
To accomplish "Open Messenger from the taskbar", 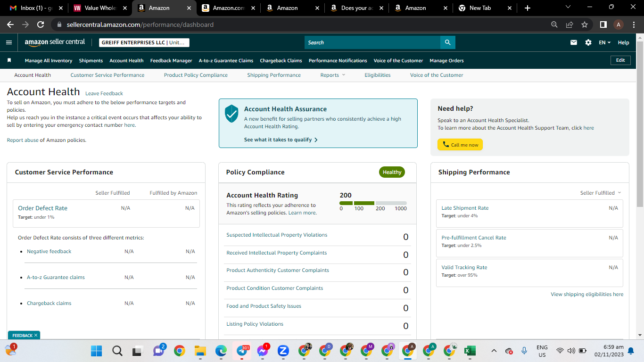I will (x=263, y=351).
